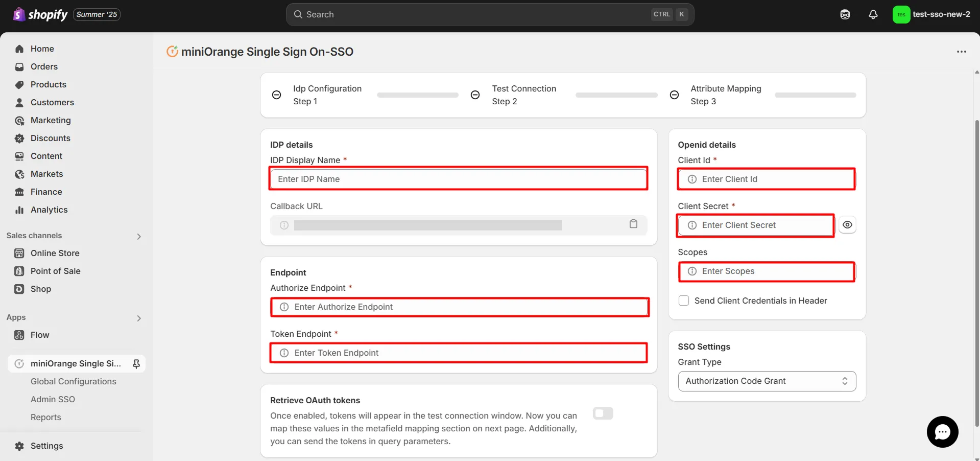Click the Shopify logo
The image size is (980, 461).
coord(40,14)
